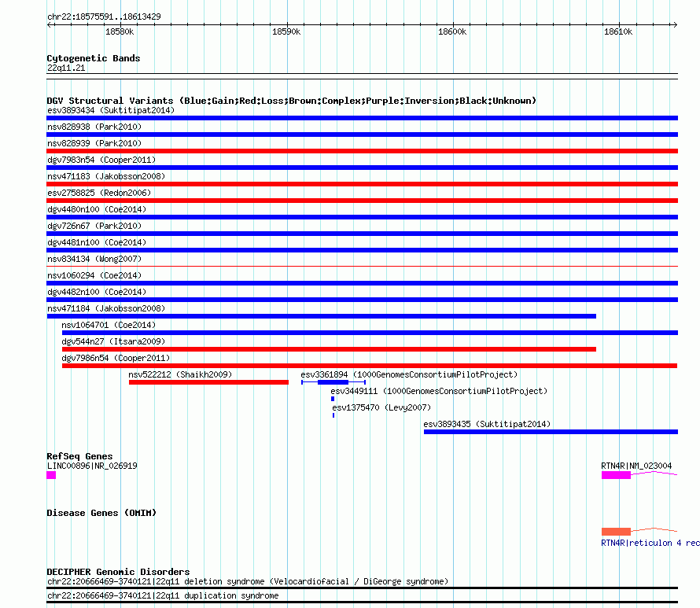Click dgv4481n100 (Coe2014) label
The height and width of the screenshot is (608, 700).
pos(97,242)
